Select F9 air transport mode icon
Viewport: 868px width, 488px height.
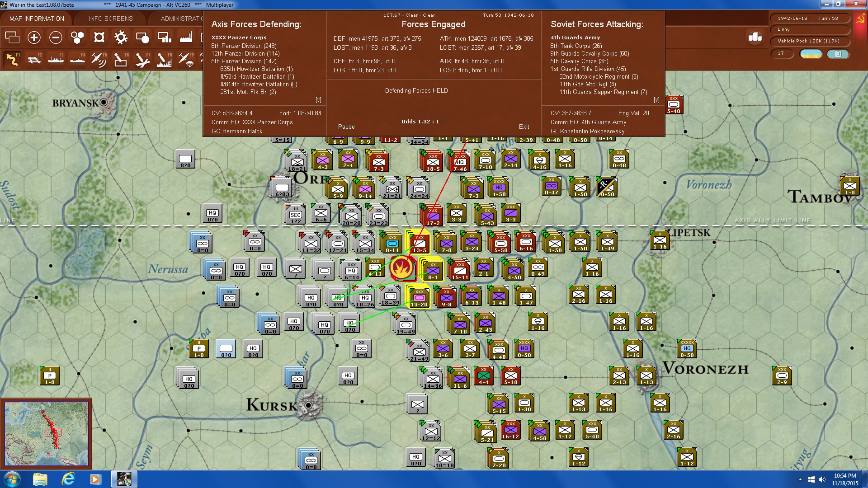pyautogui.click(x=186, y=60)
